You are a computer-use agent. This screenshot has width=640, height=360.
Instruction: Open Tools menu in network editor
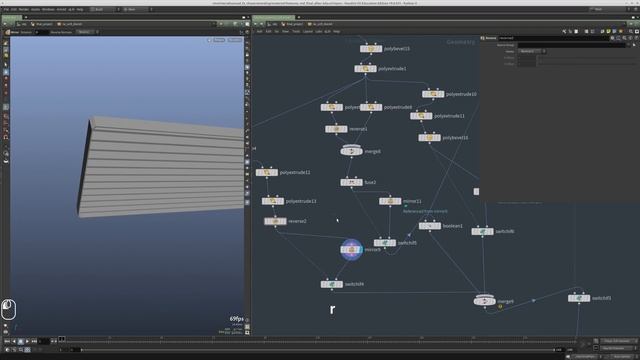(296, 31)
